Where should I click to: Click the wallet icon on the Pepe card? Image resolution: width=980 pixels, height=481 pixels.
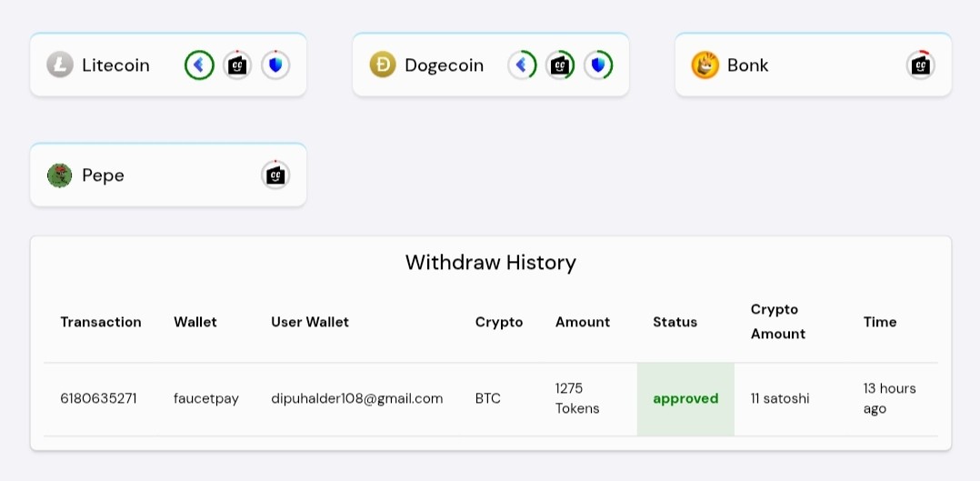point(275,175)
